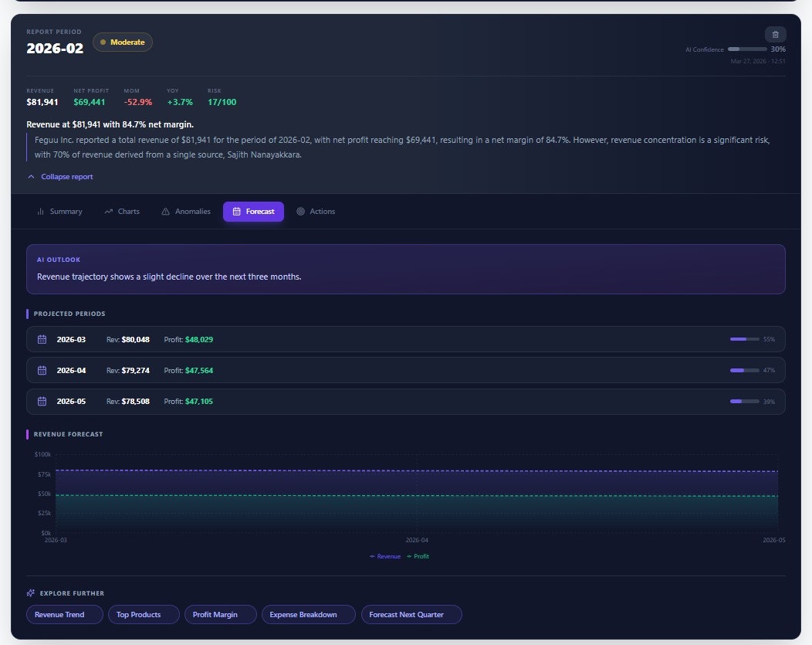Delete this report via the trash icon
812x645 pixels.
pos(775,35)
